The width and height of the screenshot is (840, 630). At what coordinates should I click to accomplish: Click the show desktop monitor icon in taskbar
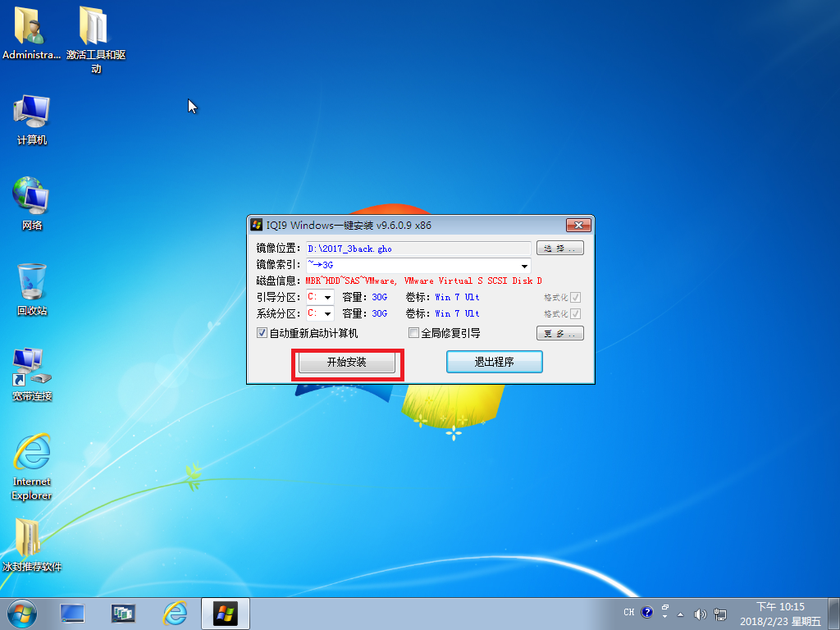pyautogui.click(x=72, y=614)
